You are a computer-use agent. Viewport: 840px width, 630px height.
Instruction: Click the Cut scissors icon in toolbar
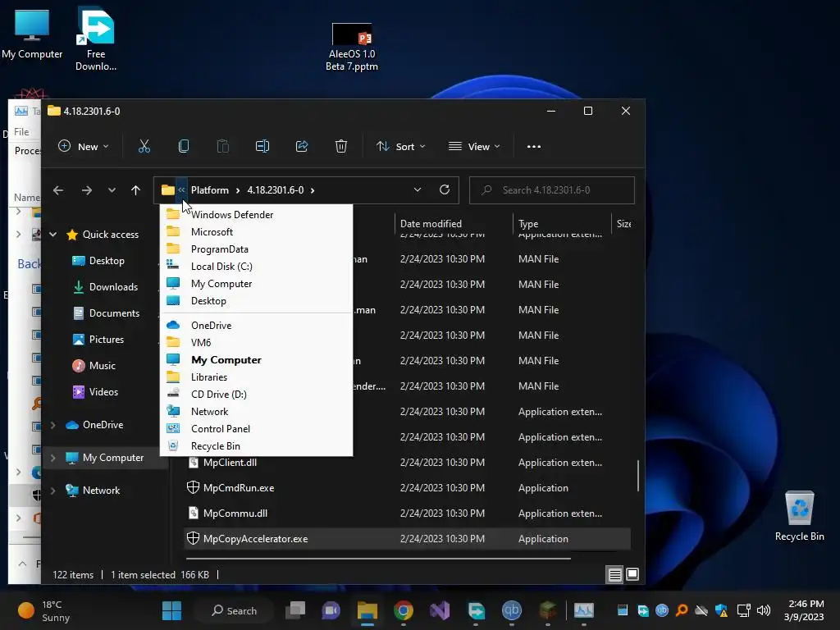click(144, 146)
